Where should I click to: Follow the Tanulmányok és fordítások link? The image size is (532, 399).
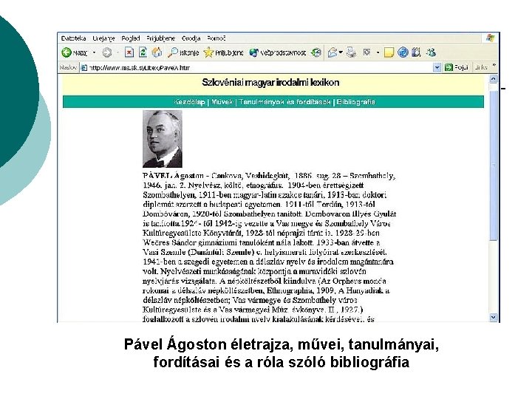[284, 102]
